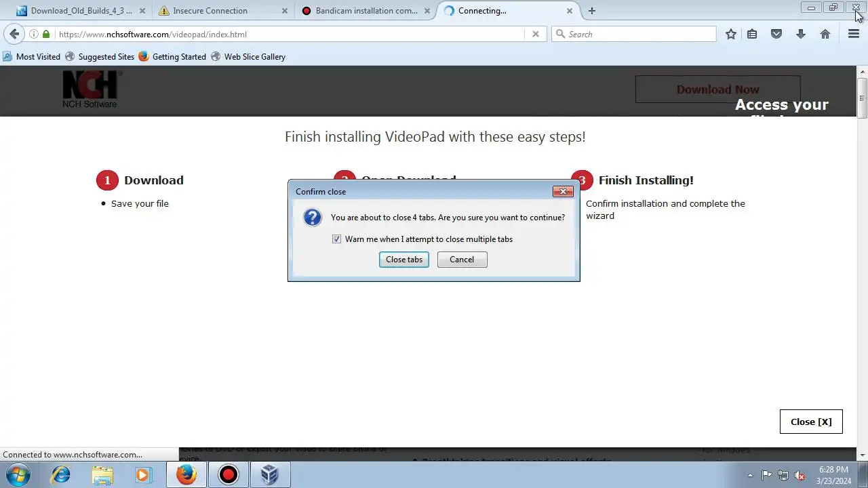Image resolution: width=868 pixels, height=488 pixels.
Task: Go to the Firefox home page
Action: (x=825, y=34)
